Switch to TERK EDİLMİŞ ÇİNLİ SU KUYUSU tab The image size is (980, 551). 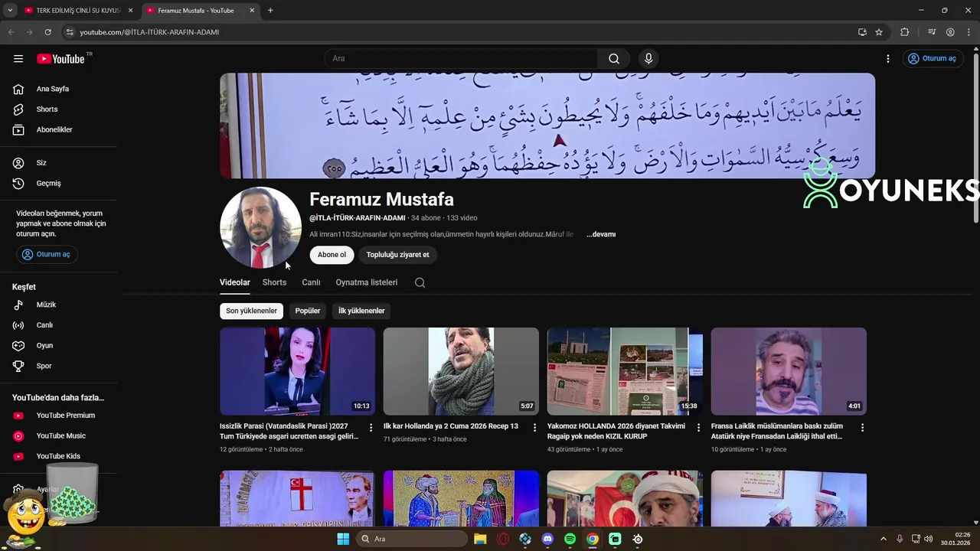pos(79,11)
